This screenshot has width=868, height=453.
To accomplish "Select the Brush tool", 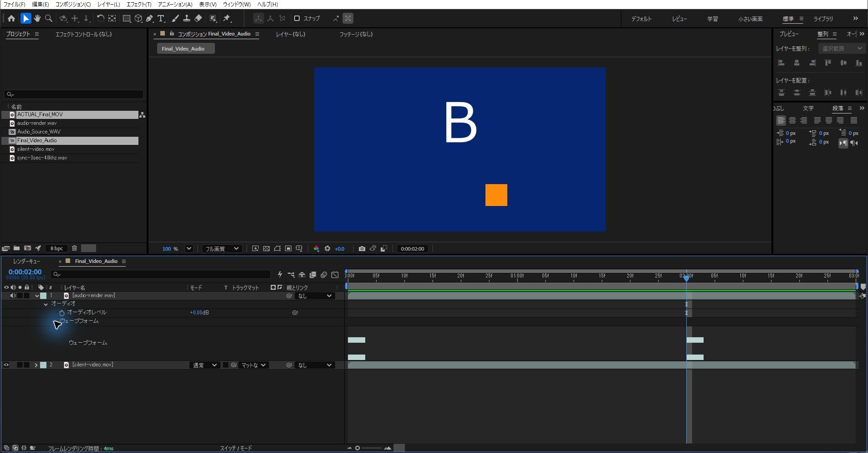I will coord(175,19).
